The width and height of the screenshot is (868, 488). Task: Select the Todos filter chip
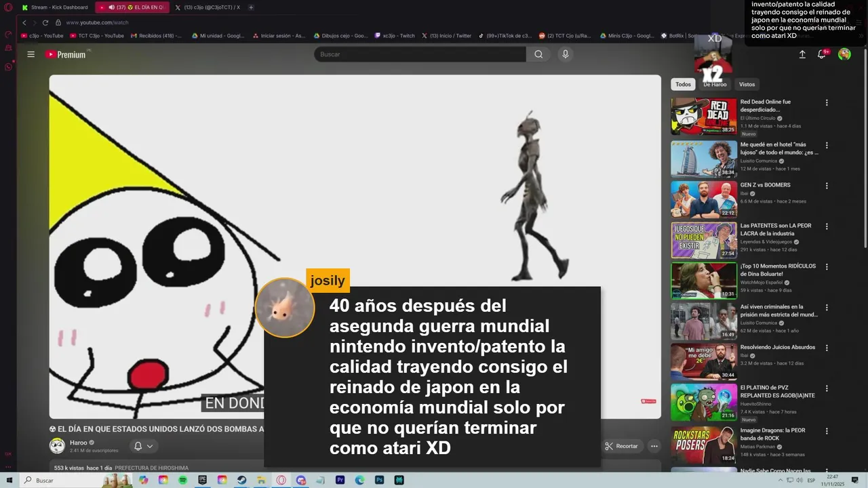683,85
